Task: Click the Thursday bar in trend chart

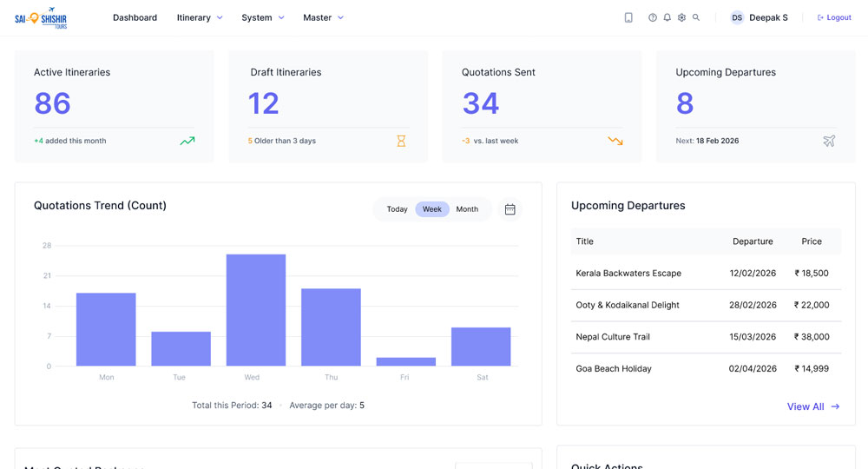Action: (331, 327)
